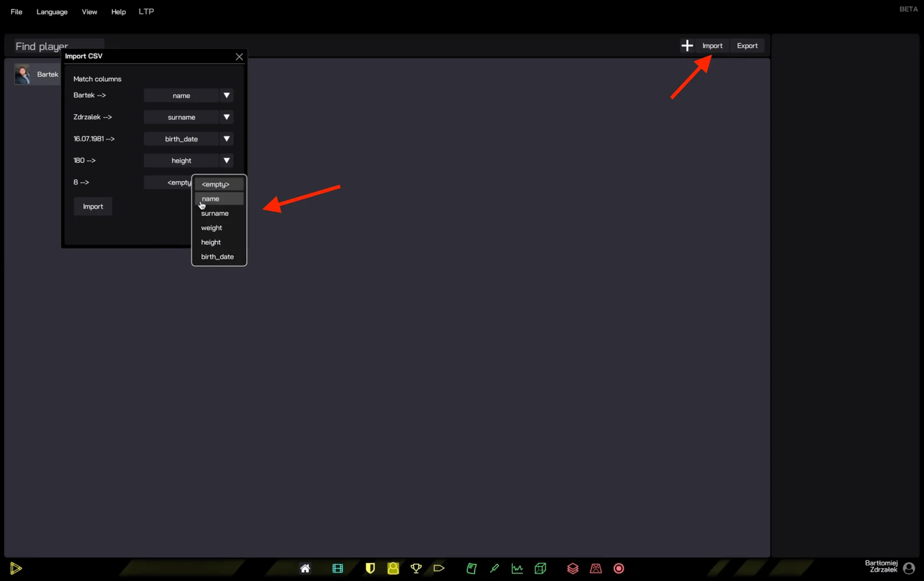Click the green 3D cube icon
924x581 pixels.
(541, 569)
